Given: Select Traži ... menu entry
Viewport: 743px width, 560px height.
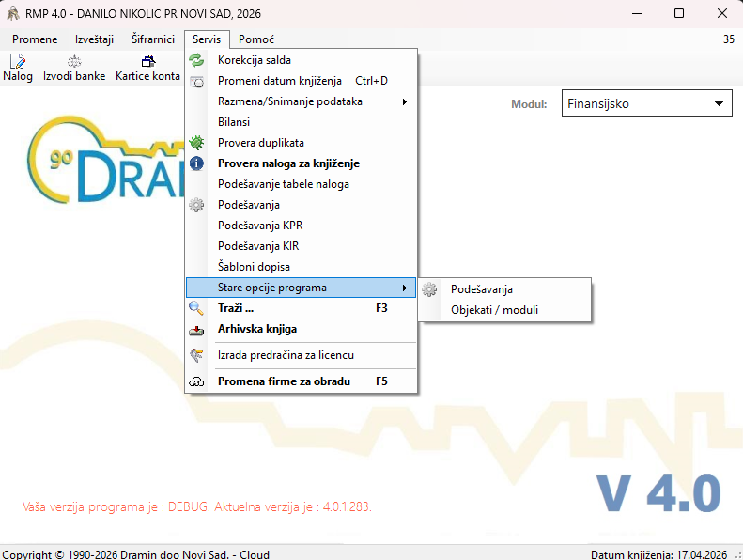Looking at the screenshot, I should pyautogui.click(x=301, y=308).
